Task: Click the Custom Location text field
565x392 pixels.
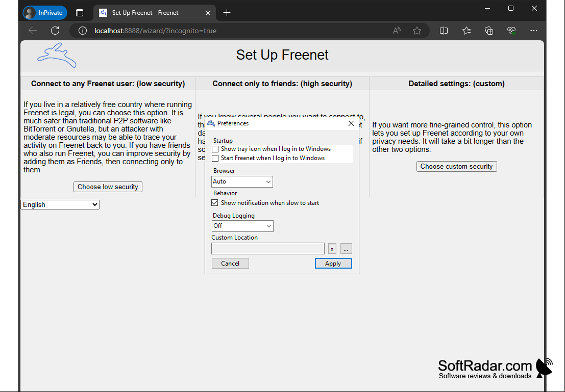Action: [268, 248]
